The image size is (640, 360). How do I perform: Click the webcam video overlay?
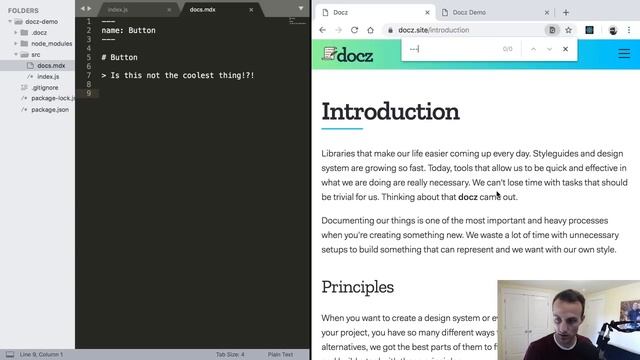pos(569,320)
